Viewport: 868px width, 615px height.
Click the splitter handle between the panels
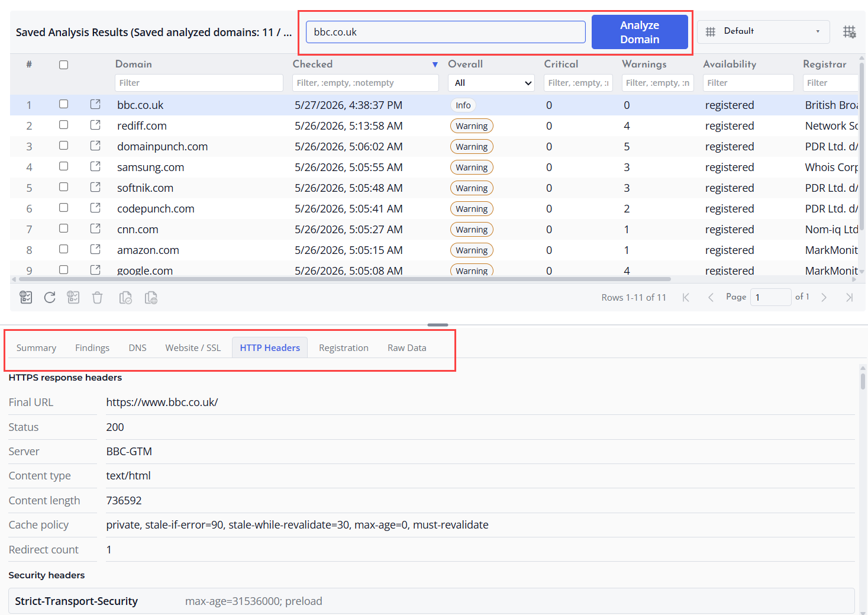438,325
